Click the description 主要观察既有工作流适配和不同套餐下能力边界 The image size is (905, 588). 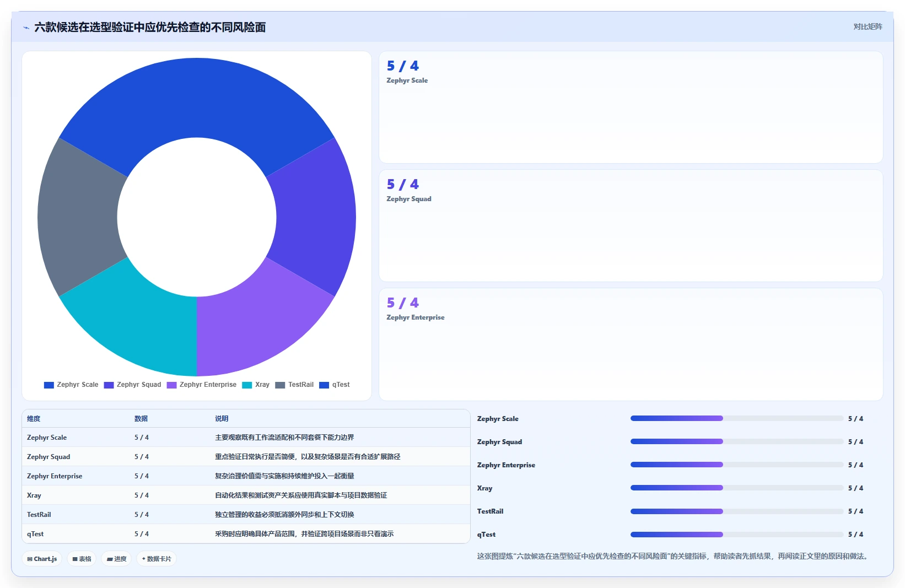[284, 438]
